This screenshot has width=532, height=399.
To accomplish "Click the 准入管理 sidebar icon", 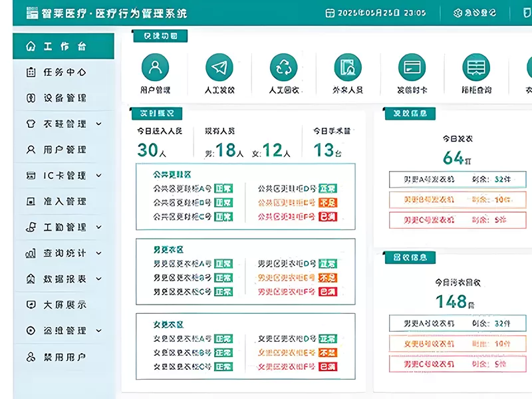I will click(x=31, y=201).
